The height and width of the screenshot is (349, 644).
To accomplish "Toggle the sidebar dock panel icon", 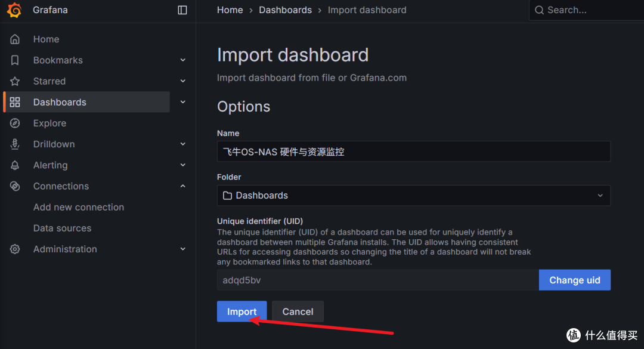I will tap(182, 10).
